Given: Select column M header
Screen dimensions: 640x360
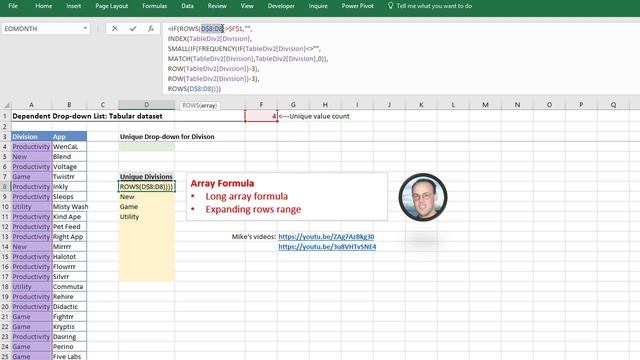Looking at the screenshot, I should pyautogui.click(x=485, y=105).
